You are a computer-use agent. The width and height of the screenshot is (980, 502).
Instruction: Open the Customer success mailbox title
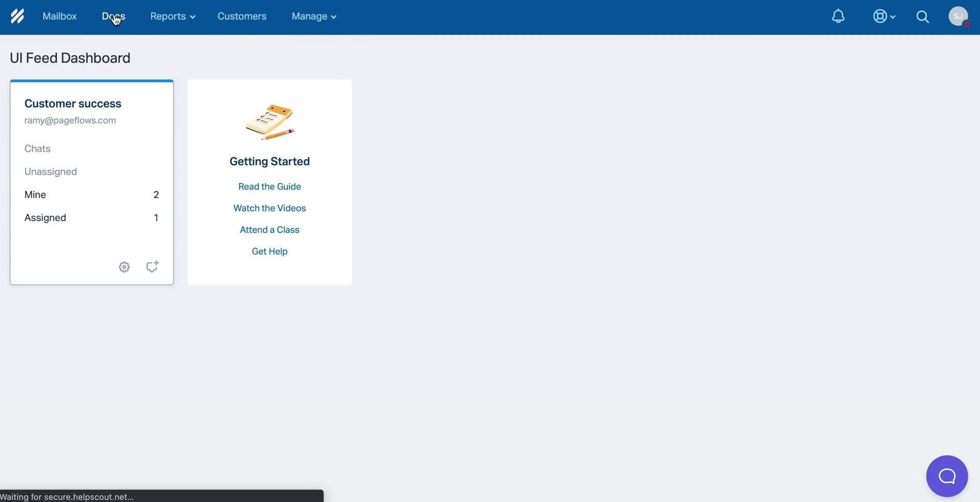(73, 104)
